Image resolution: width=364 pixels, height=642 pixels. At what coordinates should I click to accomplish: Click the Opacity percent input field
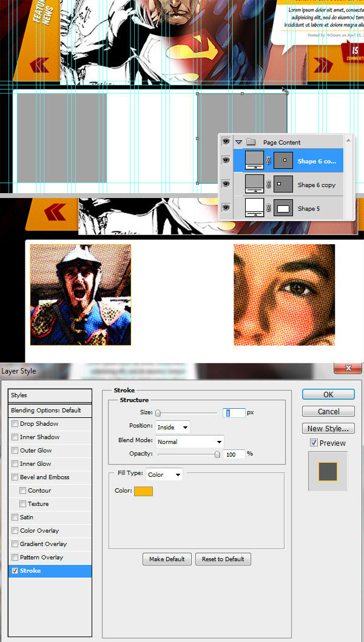tap(234, 454)
